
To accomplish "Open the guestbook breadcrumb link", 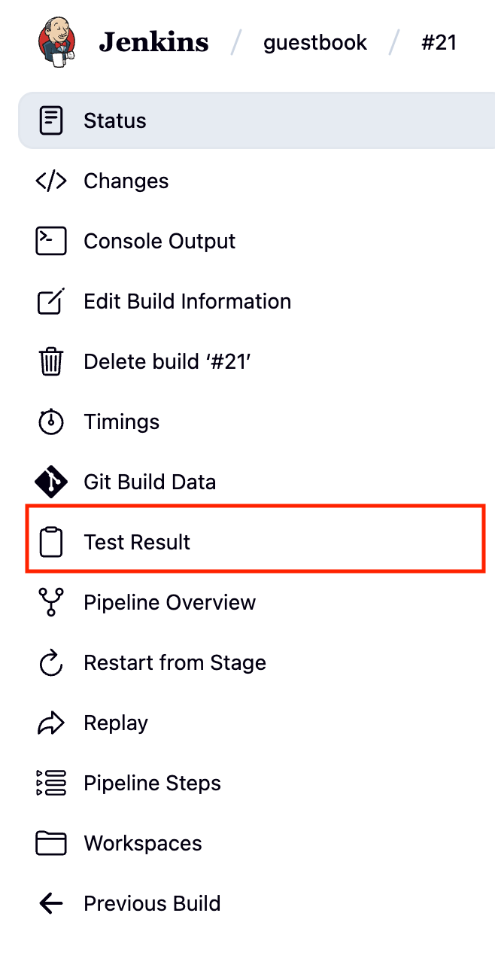I will point(315,43).
